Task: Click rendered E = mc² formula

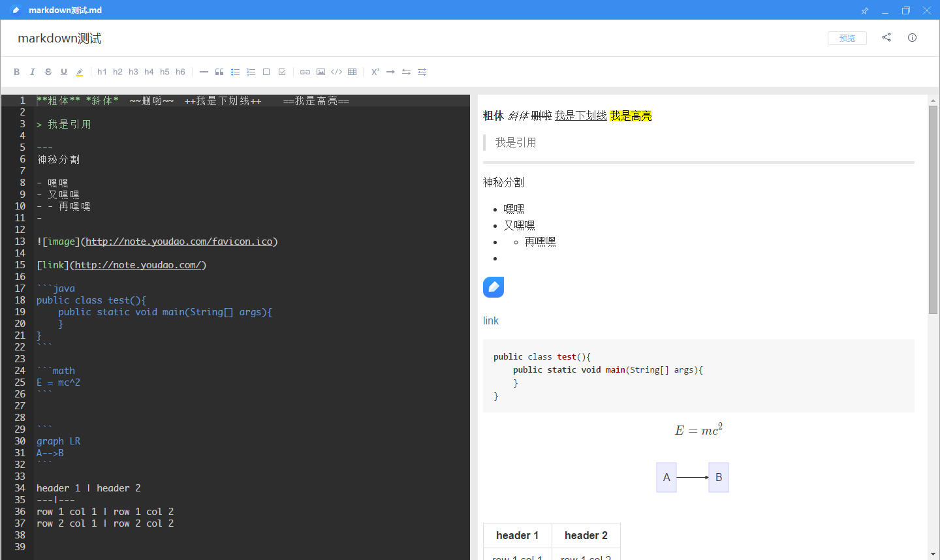Action: 698,430
